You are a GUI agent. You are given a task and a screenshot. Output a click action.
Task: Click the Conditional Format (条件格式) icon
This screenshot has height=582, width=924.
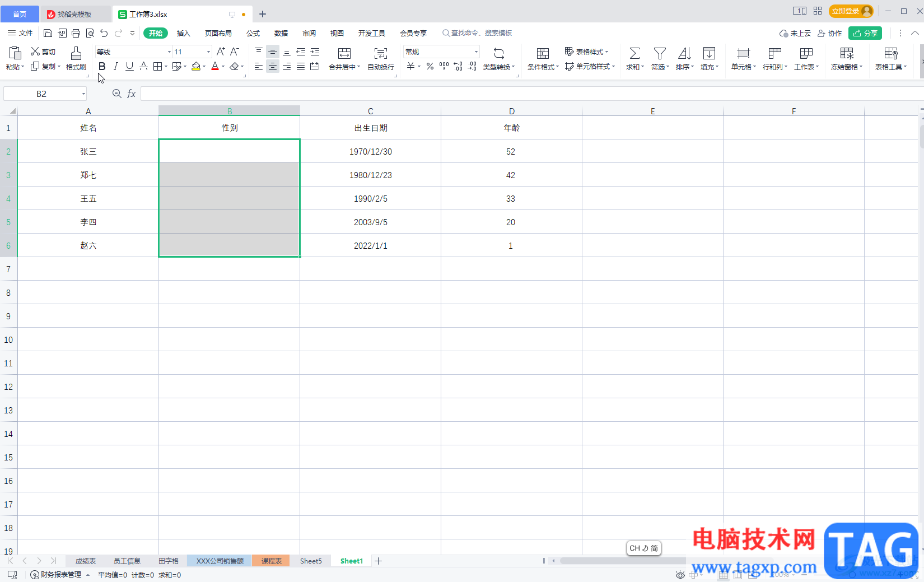click(543, 53)
